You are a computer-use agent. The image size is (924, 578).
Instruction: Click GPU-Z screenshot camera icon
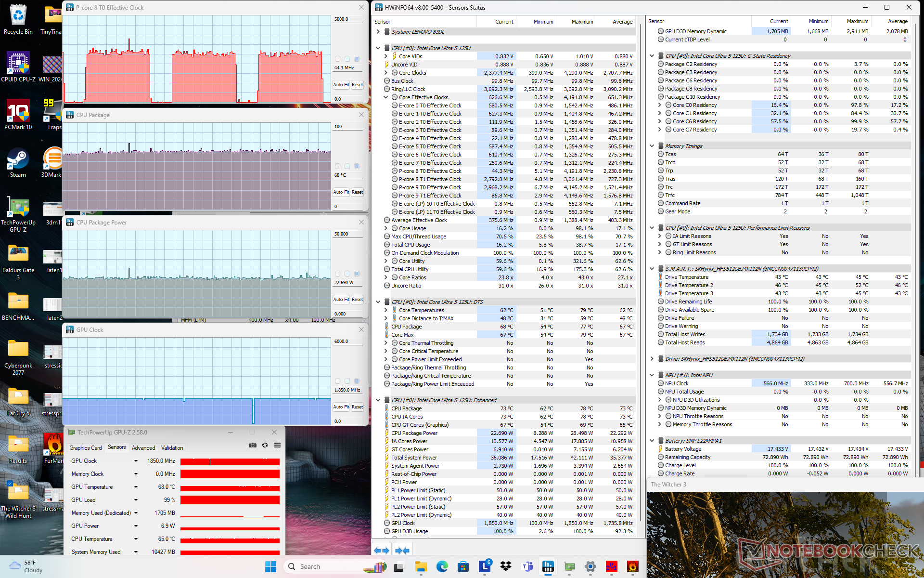coord(252,446)
